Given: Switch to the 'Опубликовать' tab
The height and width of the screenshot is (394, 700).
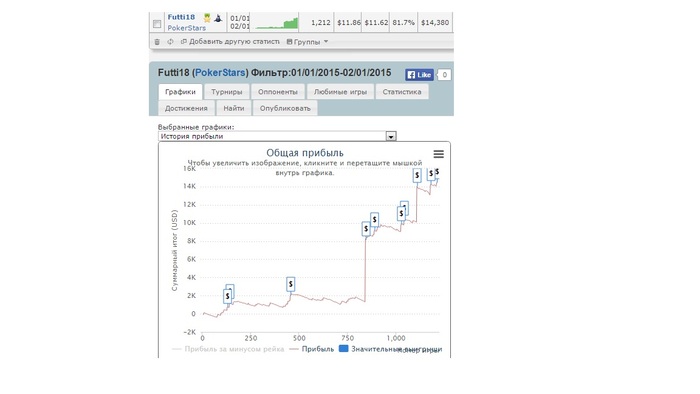Looking at the screenshot, I should pos(285,108).
